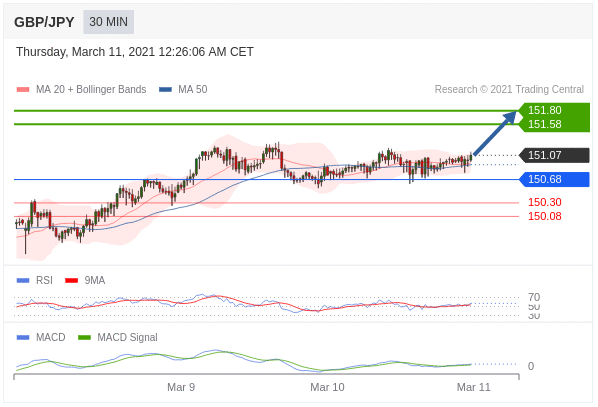Click the 150.30 red support label
598x407 pixels.
click(x=545, y=202)
